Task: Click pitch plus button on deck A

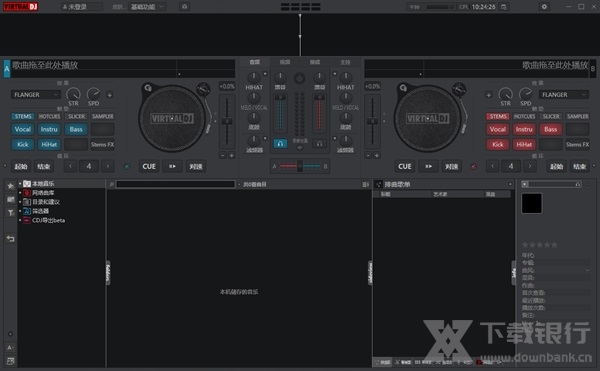Action: tap(232, 156)
